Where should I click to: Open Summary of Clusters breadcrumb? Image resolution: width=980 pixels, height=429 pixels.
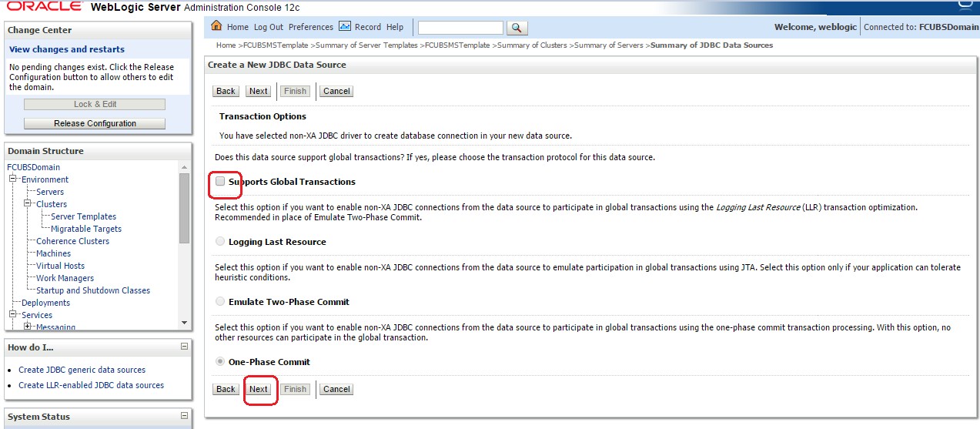tap(533, 45)
